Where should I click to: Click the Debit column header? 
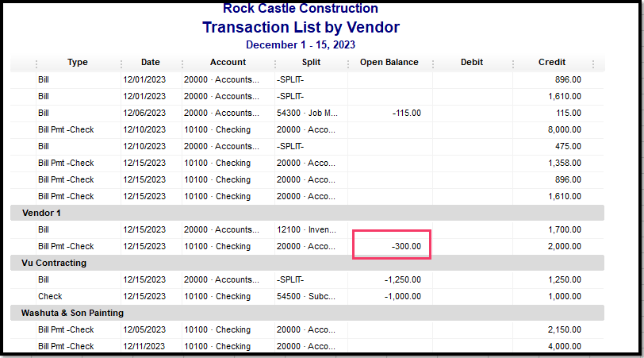[x=471, y=62]
